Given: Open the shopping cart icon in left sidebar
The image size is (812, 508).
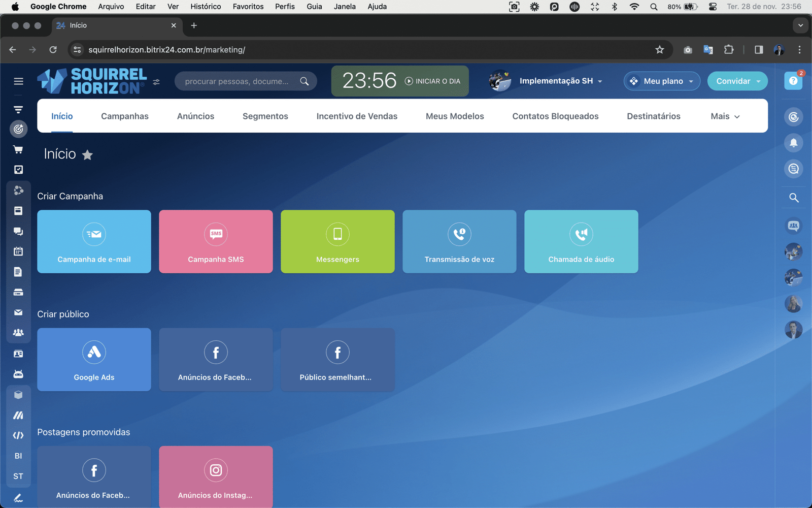Looking at the screenshot, I should (x=18, y=149).
